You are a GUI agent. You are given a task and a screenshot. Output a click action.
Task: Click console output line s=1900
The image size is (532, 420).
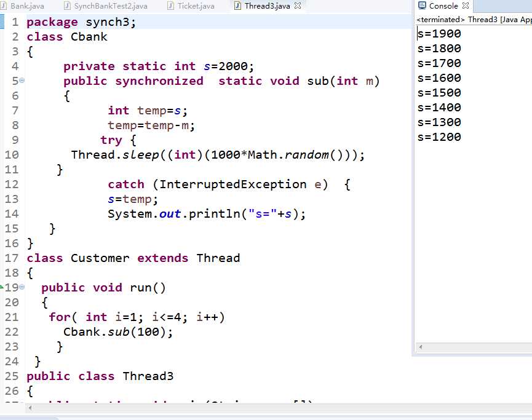point(439,34)
